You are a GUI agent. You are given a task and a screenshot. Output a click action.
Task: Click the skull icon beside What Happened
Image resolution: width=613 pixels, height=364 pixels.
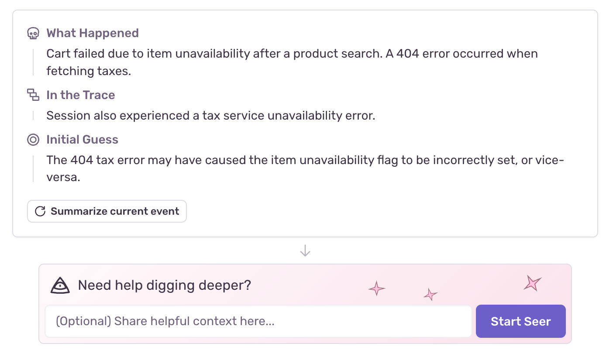[34, 32]
